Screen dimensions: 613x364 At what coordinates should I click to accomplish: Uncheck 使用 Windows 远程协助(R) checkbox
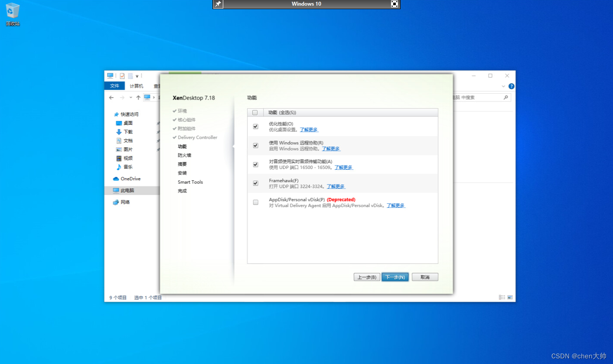coord(255,146)
